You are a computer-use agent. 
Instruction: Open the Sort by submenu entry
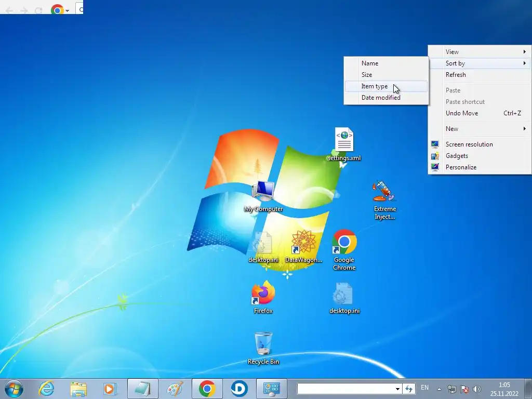click(480, 63)
